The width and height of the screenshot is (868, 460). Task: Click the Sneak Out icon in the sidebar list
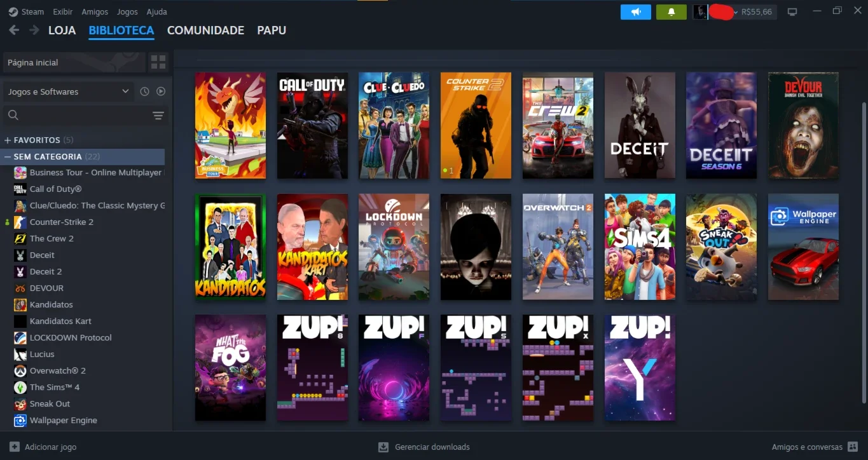tap(20, 403)
